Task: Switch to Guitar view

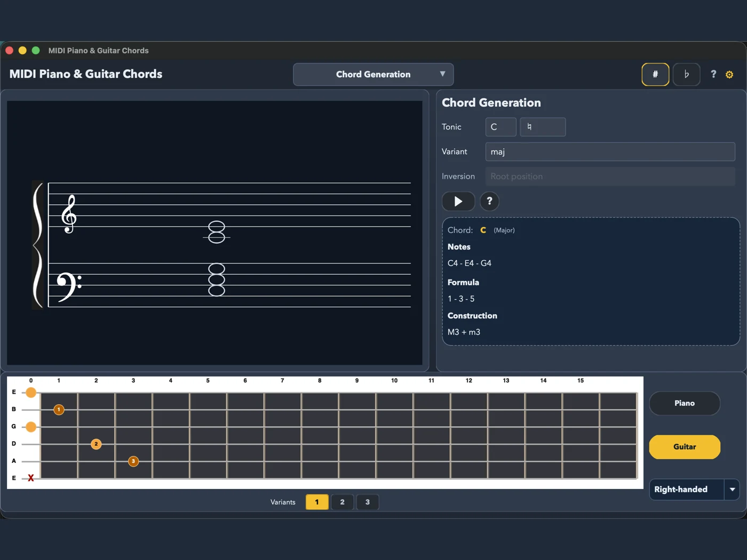Action: (x=685, y=447)
